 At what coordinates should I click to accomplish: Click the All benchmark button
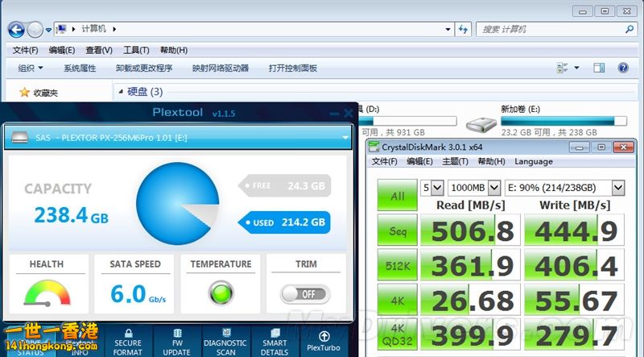pos(397,195)
